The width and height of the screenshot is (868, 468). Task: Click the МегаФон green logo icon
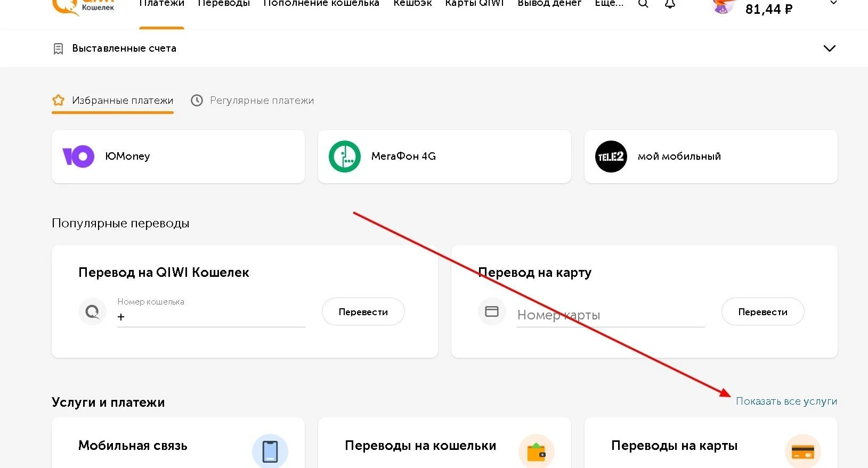(345, 157)
